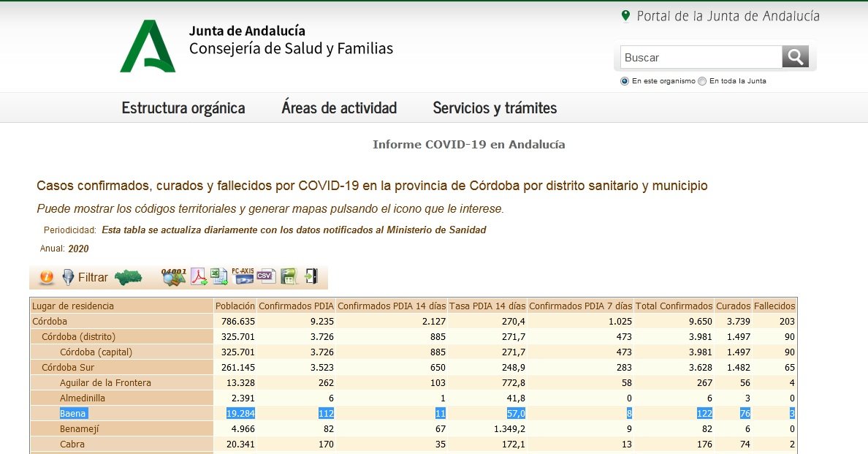Click the search magnifier button
Screen dimensions: 868x454
click(x=795, y=56)
